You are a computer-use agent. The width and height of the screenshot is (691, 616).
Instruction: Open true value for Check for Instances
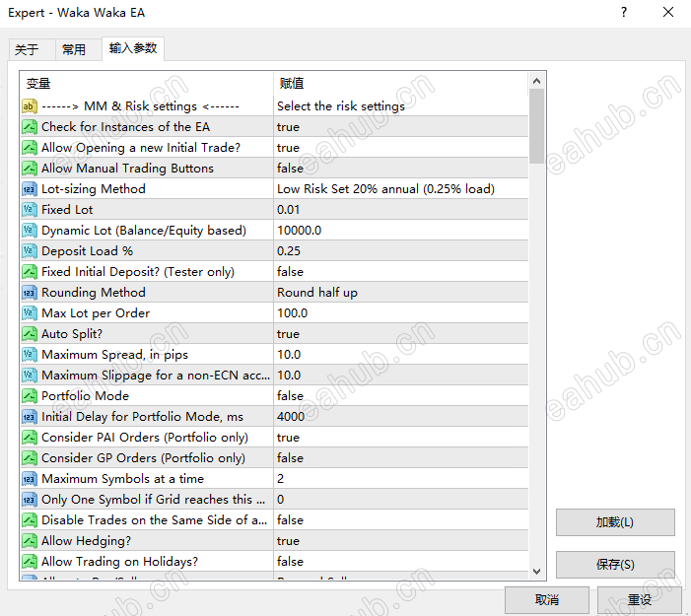[400, 127]
